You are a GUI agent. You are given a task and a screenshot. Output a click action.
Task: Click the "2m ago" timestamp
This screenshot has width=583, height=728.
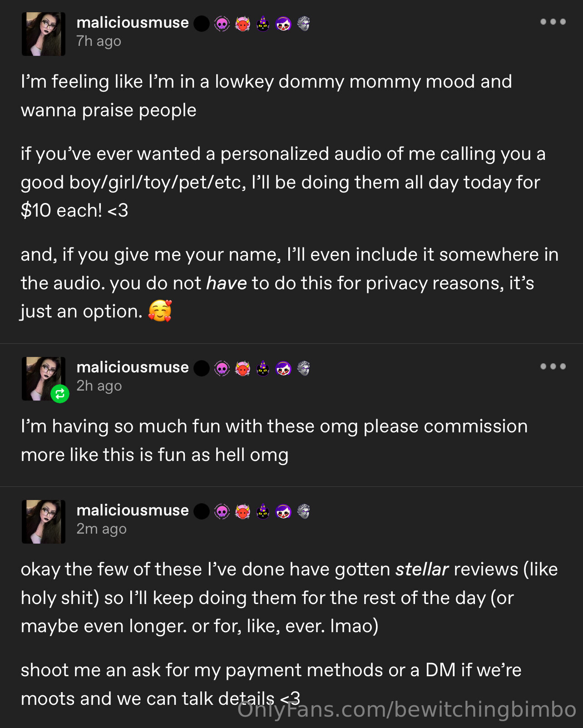tap(101, 529)
